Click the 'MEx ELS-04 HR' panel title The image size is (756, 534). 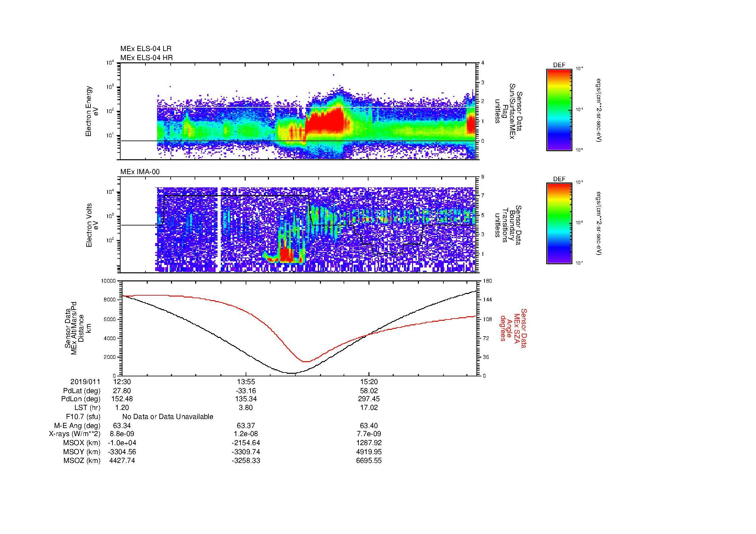(x=146, y=58)
